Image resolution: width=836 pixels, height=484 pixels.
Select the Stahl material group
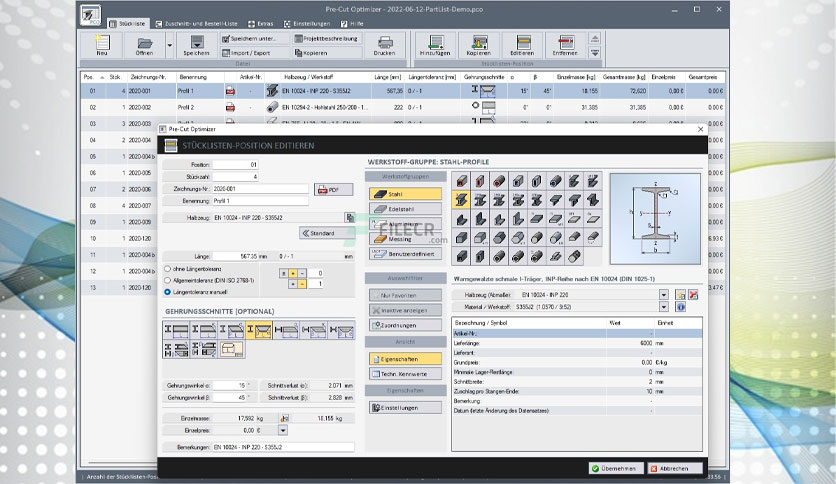(x=405, y=194)
